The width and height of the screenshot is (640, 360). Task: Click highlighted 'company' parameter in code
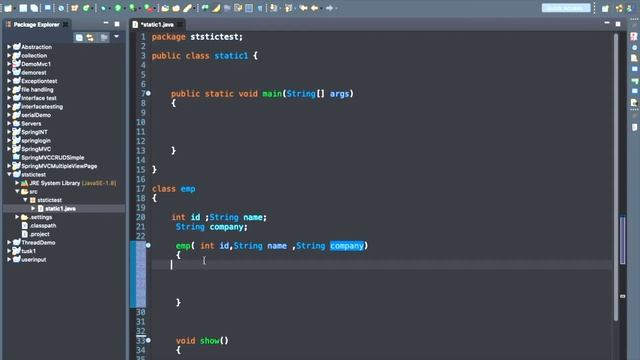(347, 246)
